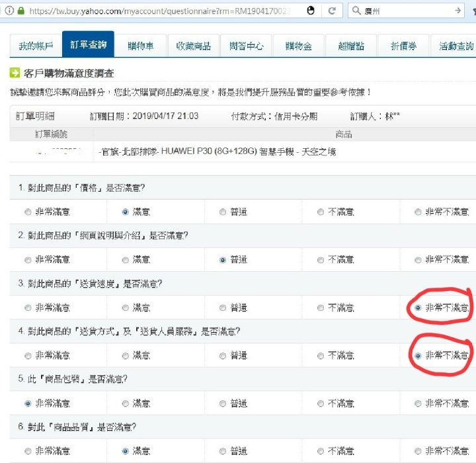Select 非常不滿意 for question 1 price
Screen dimensions: 476x463
(x=418, y=212)
